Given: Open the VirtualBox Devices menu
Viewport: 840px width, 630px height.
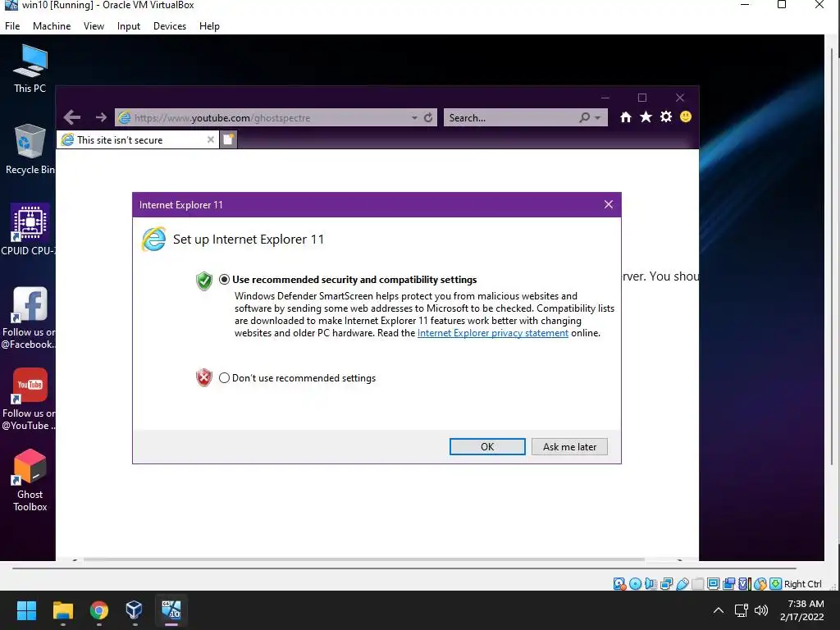Looking at the screenshot, I should (170, 25).
